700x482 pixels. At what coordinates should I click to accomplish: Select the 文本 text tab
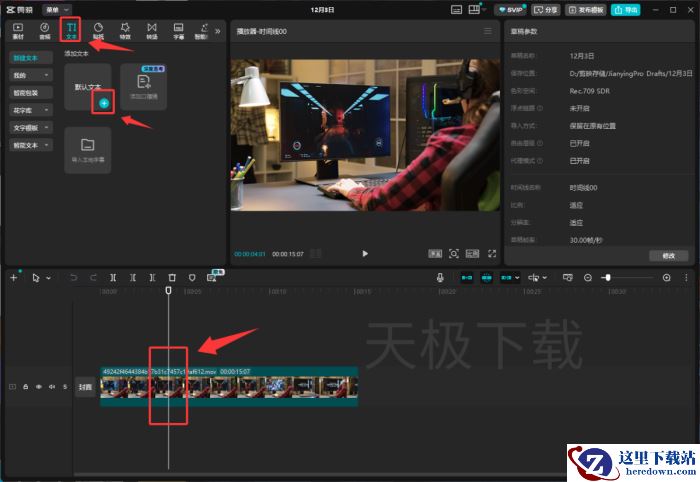click(71, 31)
